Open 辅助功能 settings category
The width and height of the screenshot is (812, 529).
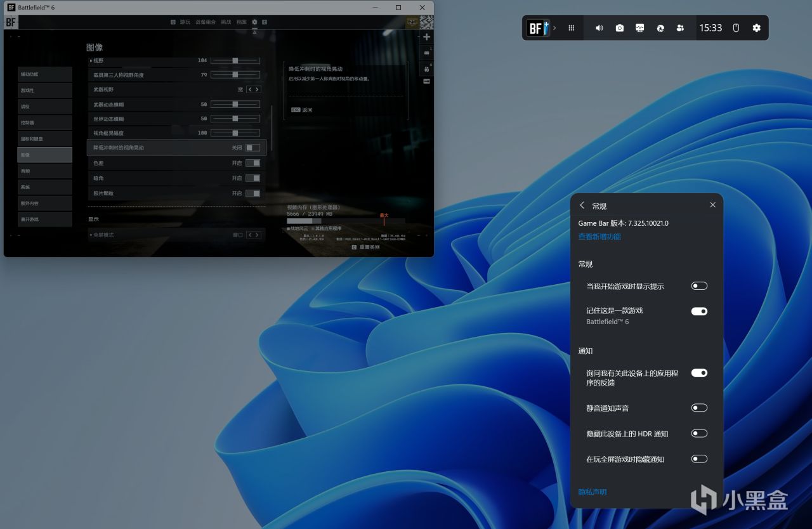(45, 74)
